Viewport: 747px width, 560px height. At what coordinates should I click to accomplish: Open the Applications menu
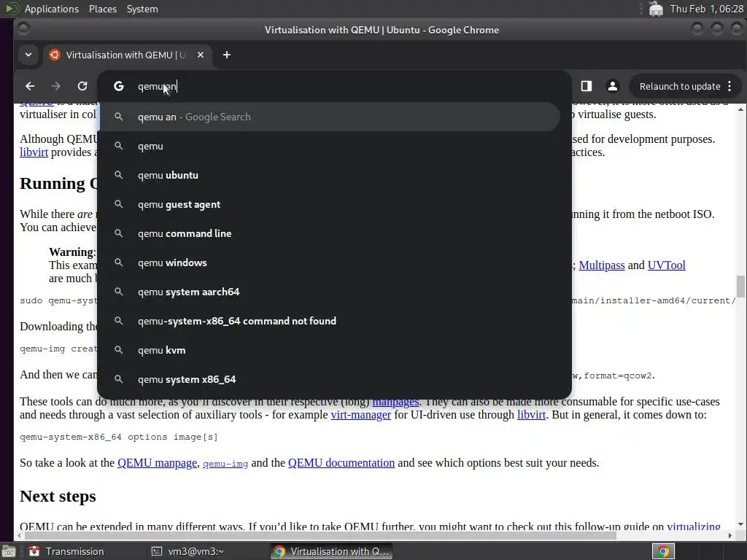coord(52,9)
